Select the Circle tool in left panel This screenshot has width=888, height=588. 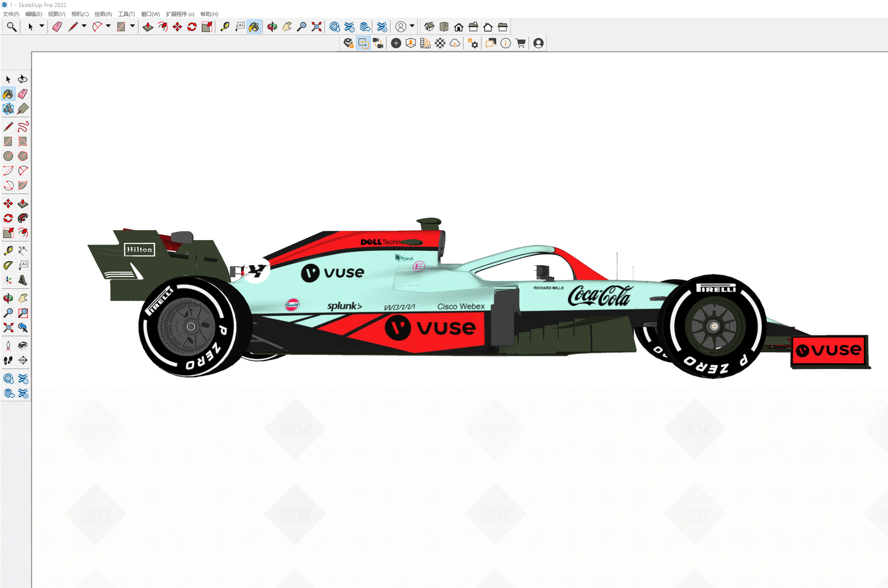(x=8, y=156)
